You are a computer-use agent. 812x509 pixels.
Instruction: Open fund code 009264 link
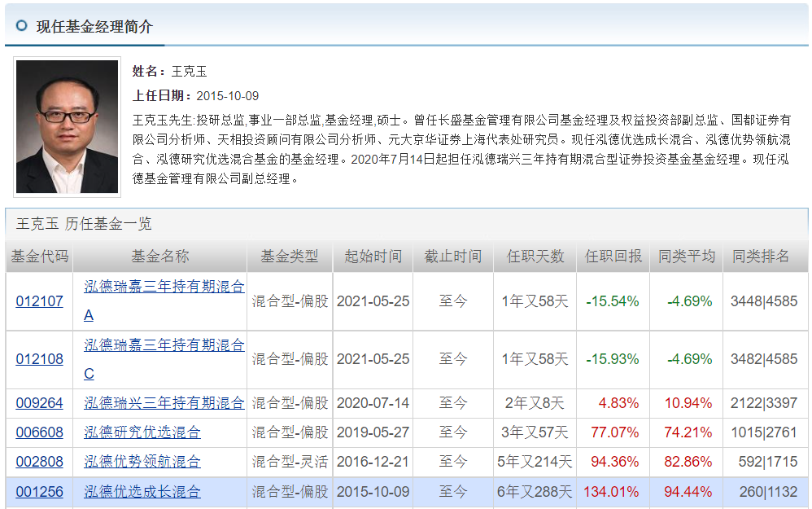point(38,402)
